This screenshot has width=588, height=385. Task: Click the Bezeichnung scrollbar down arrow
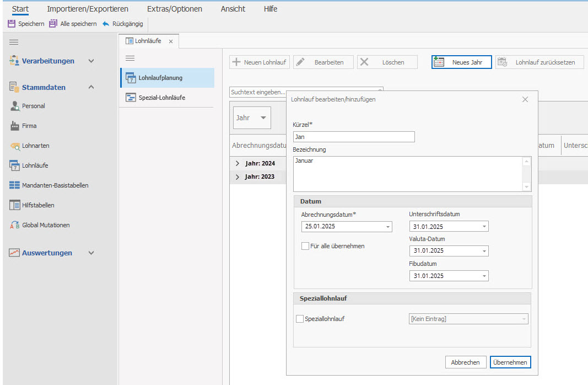pyautogui.click(x=526, y=187)
